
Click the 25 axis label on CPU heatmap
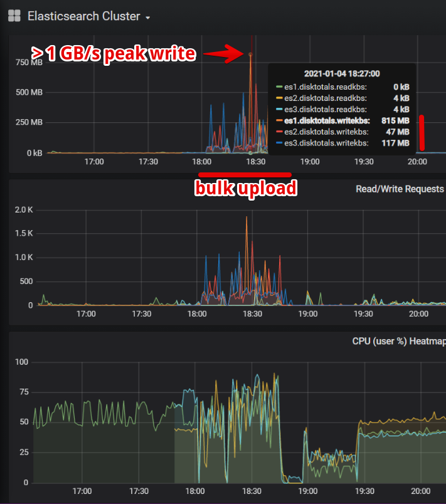[x=24, y=453]
